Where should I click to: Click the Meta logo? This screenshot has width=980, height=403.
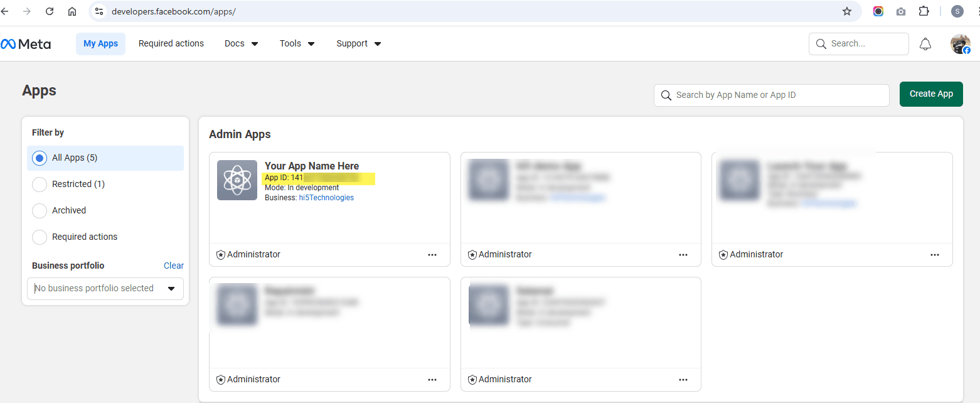click(x=26, y=44)
